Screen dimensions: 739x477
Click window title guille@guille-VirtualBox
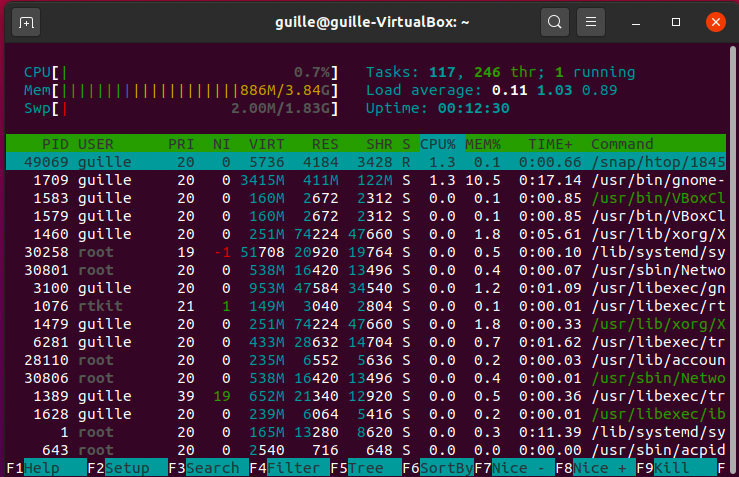(372, 22)
